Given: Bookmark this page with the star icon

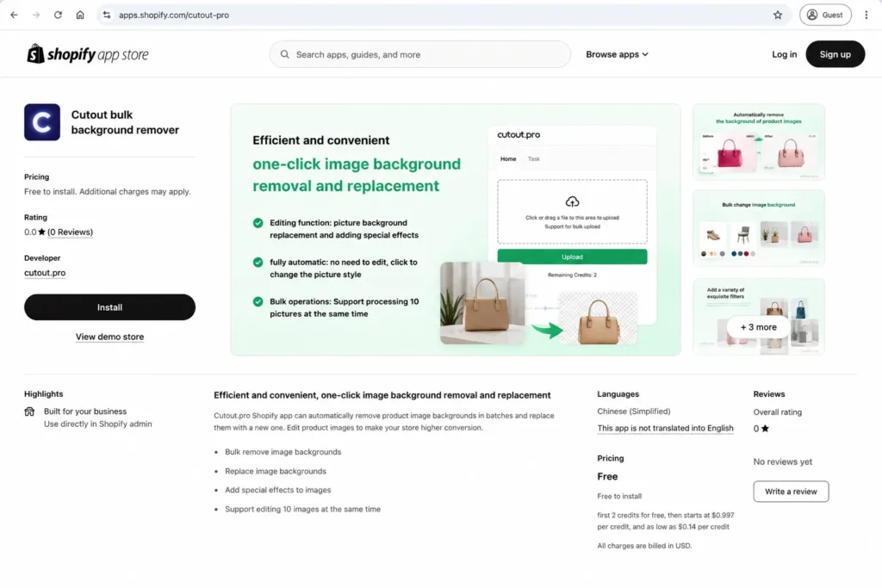Looking at the screenshot, I should pyautogui.click(x=778, y=15).
